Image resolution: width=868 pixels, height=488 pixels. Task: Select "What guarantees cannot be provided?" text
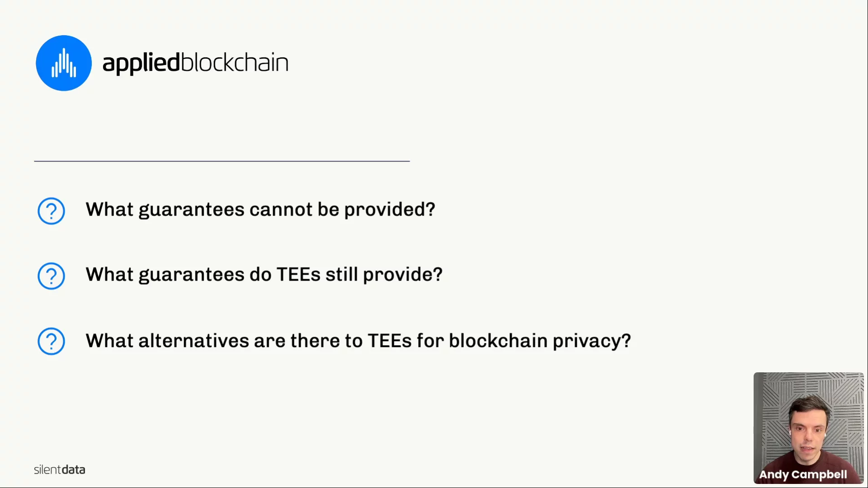(260, 210)
